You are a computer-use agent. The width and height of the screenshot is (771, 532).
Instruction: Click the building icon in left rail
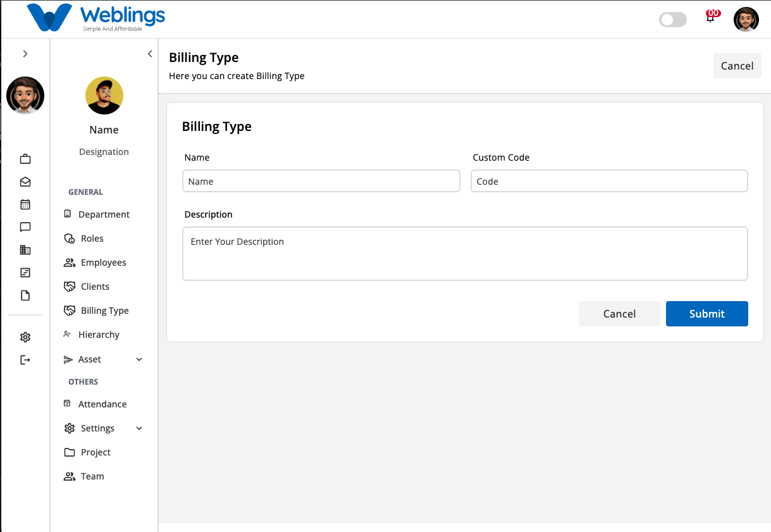[x=25, y=250]
